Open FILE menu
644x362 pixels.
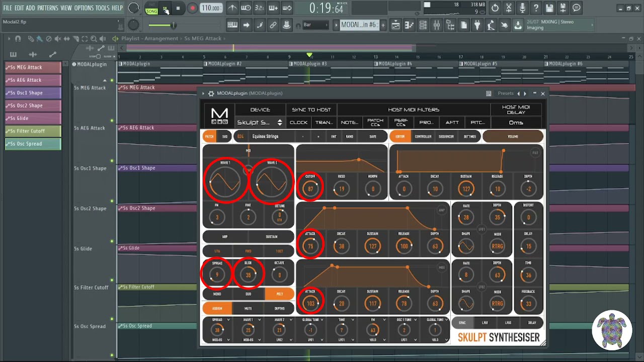[8, 8]
